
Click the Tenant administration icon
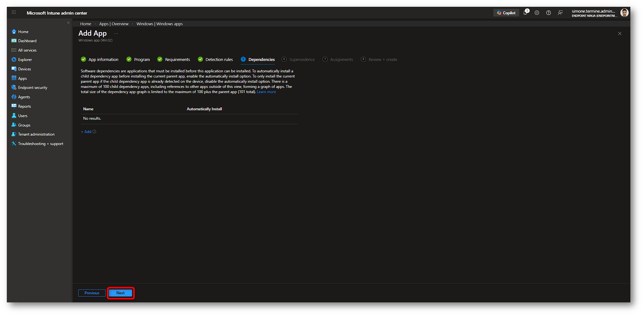[14, 134]
